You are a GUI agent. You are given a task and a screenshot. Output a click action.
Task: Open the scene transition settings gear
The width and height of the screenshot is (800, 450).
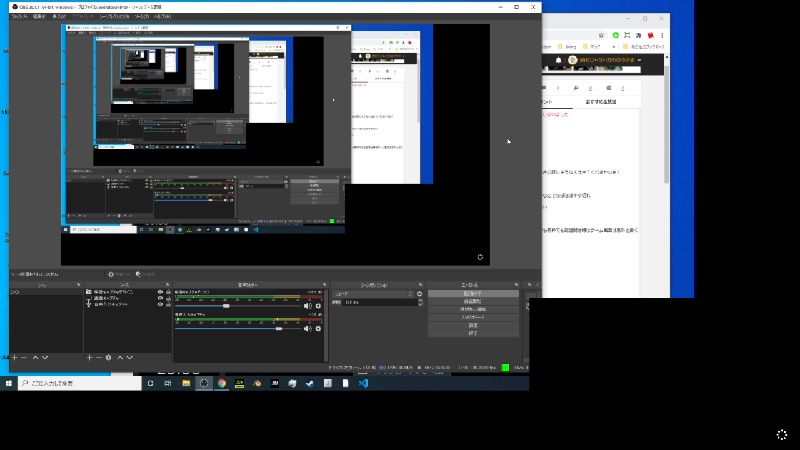click(x=420, y=294)
